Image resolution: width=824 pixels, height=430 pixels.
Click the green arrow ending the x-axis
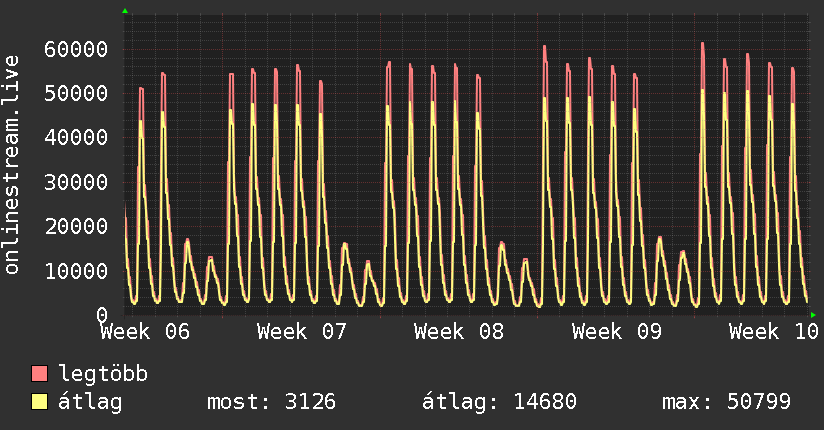pos(813,315)
